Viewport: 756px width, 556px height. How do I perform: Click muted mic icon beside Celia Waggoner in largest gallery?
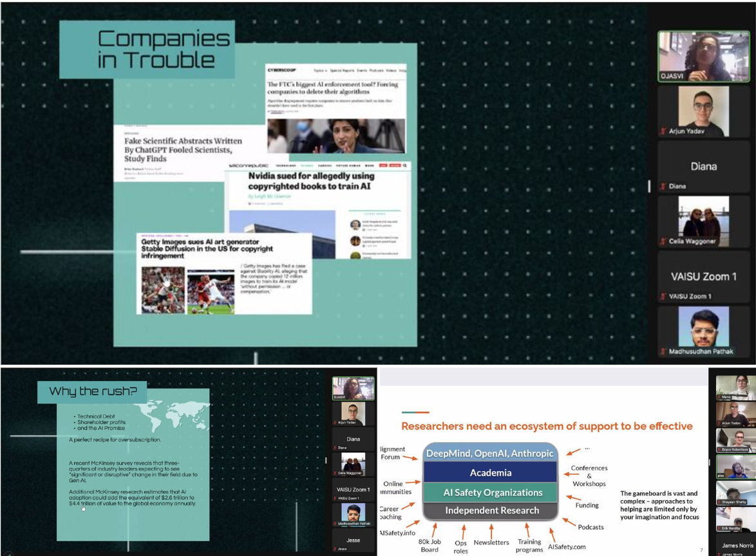point(663,241)
